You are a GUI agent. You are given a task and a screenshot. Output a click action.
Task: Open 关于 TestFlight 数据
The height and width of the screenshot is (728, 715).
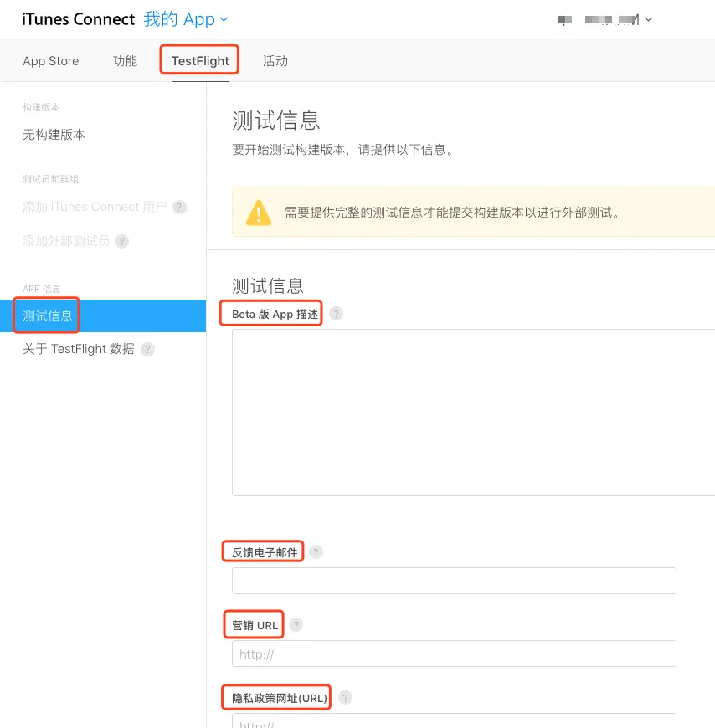click(79, 349)
